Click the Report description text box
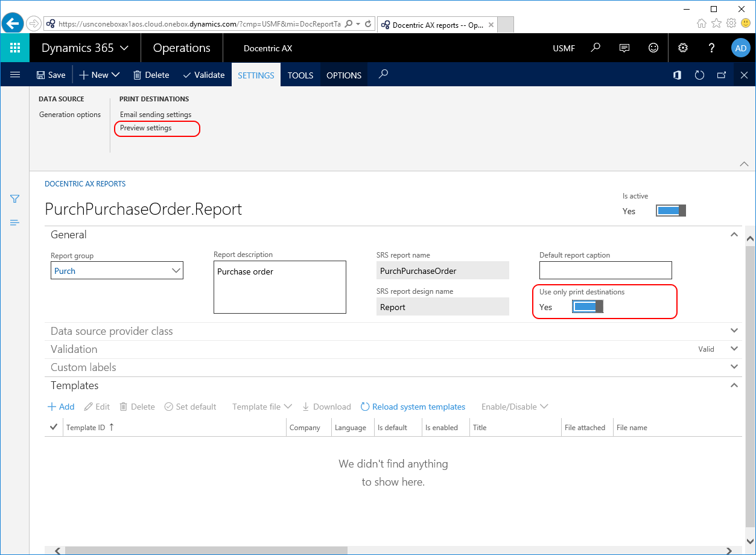 point(280,287)
